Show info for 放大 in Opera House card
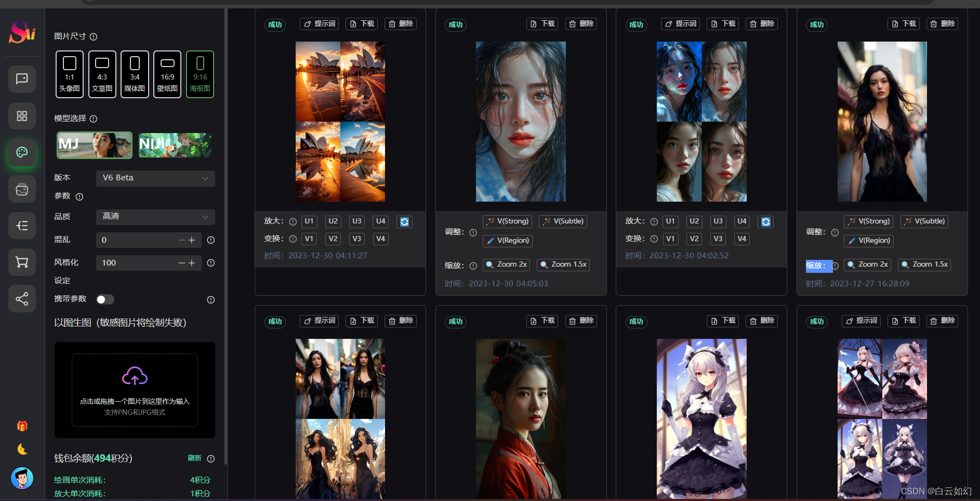The width and height of the screenshot is (980, 501). pos(293,222)
